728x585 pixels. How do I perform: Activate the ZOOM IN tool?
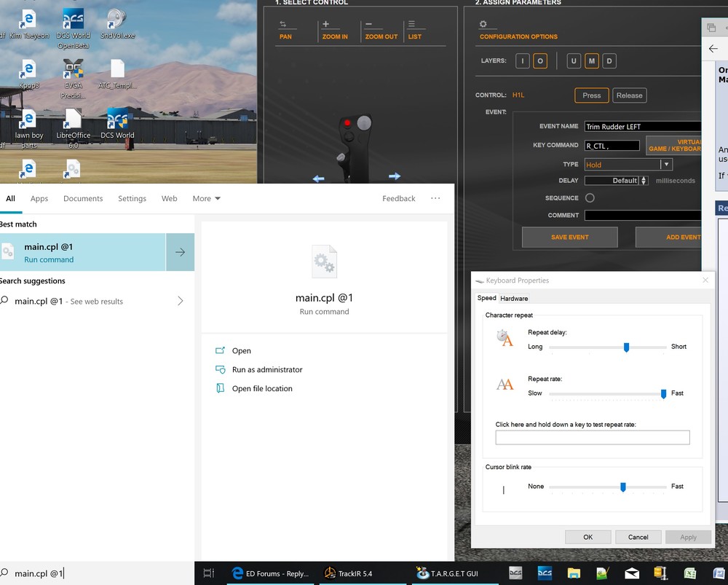(x=335, y=31)
